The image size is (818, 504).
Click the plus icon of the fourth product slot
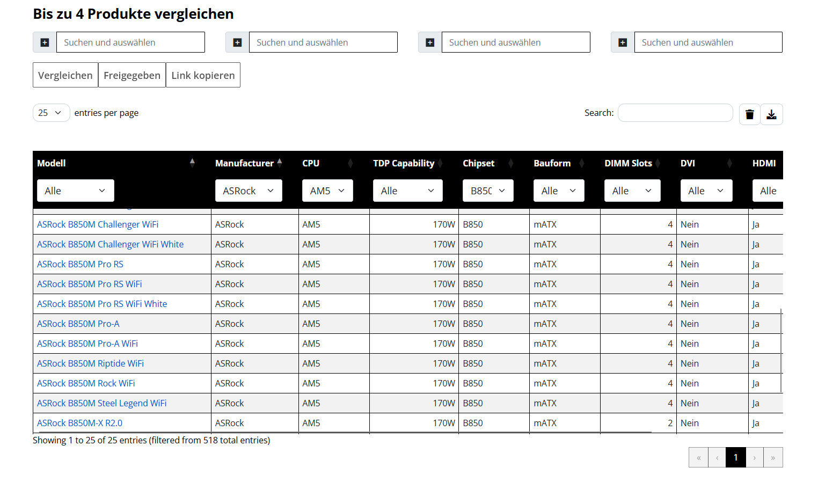coord(623,42)
